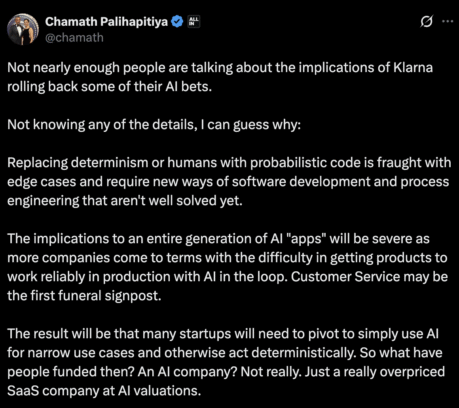Viewport: 459px width, 408px height.
Task: Click the line "rolling back some of their AI bets."
Action: pyautogui.click(x=110, y=87)
